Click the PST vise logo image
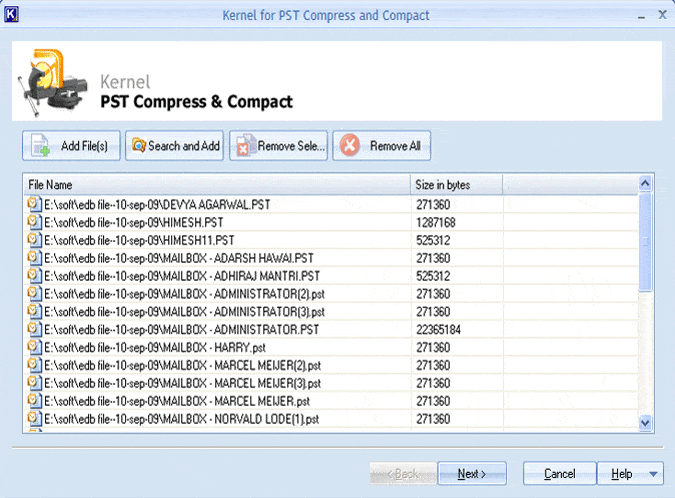The image size is (675, 498). click(x=52, y=83)
